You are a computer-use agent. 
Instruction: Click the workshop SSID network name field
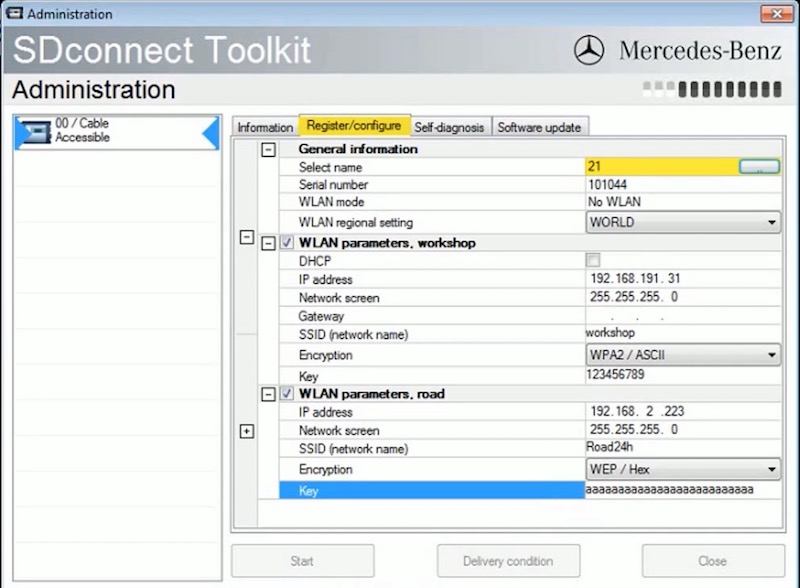(680, 332)
